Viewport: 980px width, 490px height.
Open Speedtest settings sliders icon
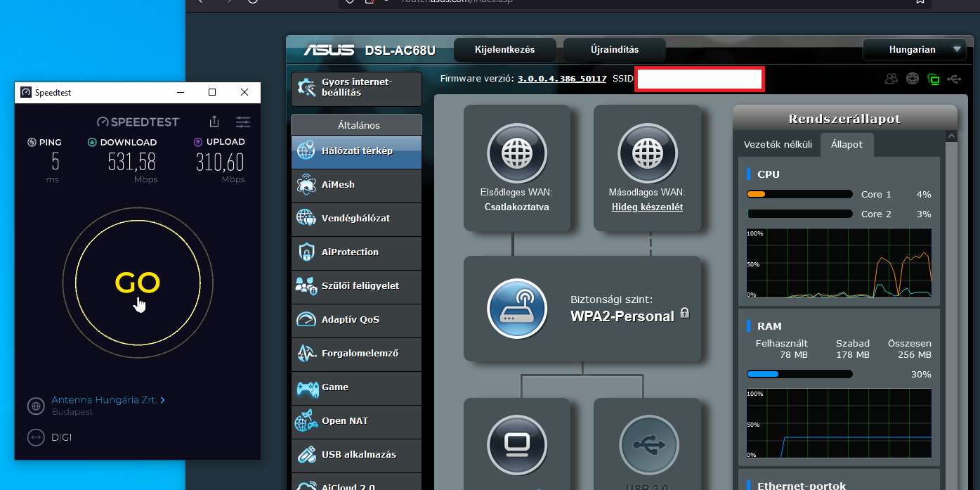[x=243, y=122]
